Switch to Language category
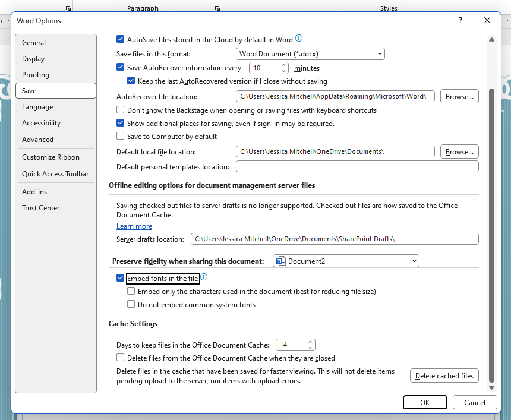The height and width of the screenshot is (420, 511). click(x=56, y=107)
